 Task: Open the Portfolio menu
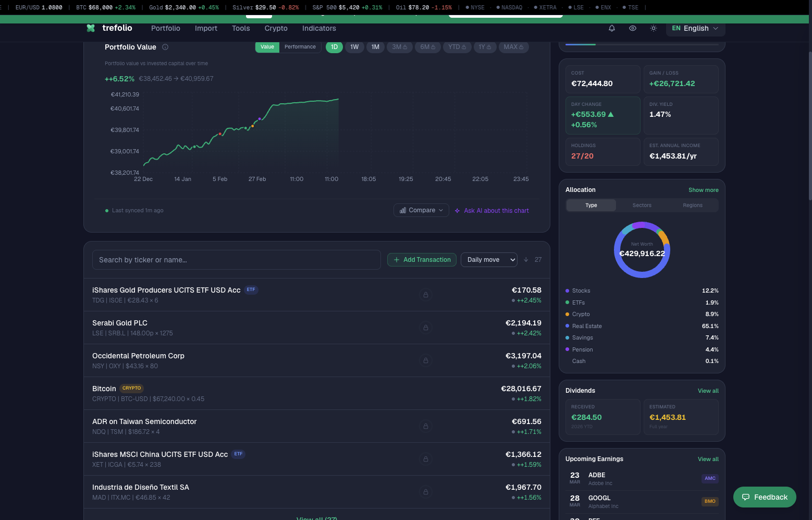coord(166,28)
